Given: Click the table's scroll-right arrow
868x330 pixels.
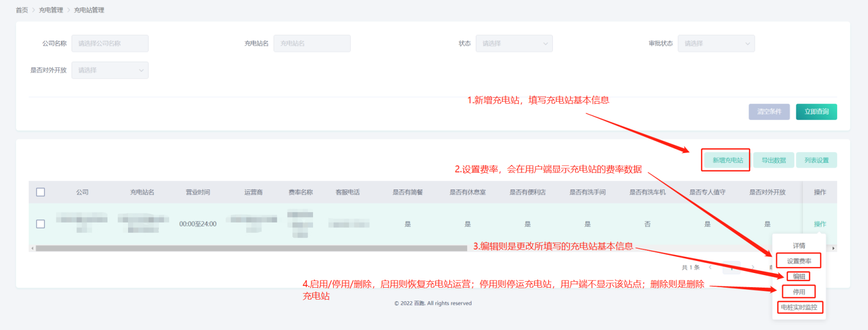Looking at the screenshot, I should (x=833, y=248).
